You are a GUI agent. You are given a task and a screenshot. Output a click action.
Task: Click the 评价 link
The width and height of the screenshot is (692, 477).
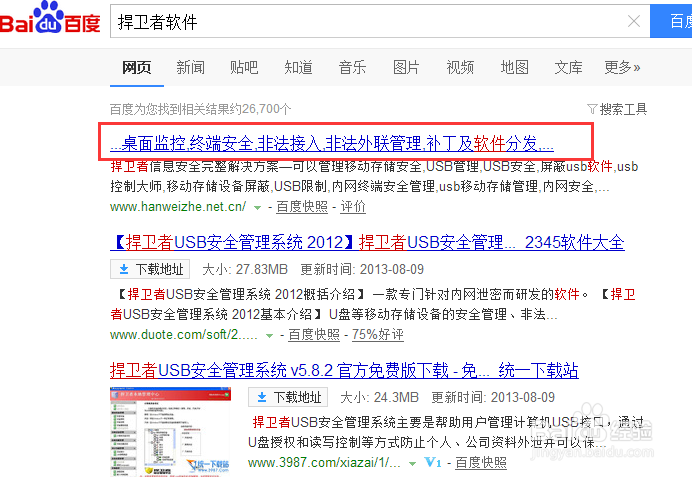[x=353, y=207]
